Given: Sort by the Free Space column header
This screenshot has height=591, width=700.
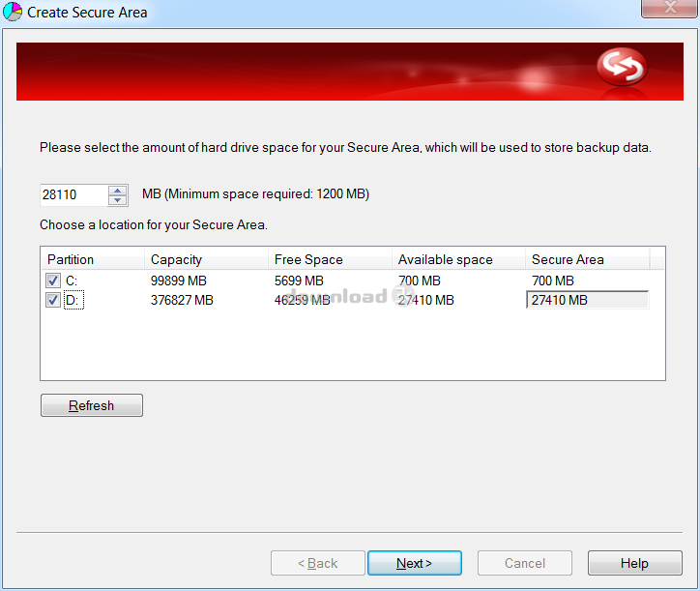Looking at the screenshot, I should click(330, 259).
